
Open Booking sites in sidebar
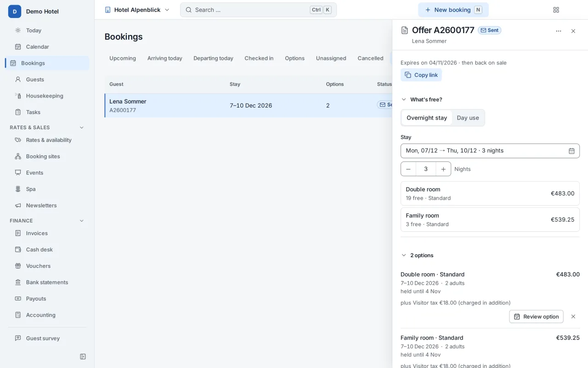click(47, 156)
